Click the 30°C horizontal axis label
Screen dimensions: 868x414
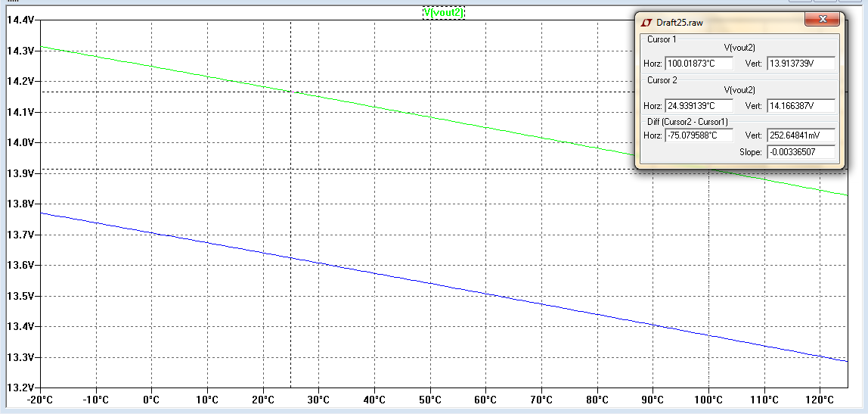coord(319,400)
